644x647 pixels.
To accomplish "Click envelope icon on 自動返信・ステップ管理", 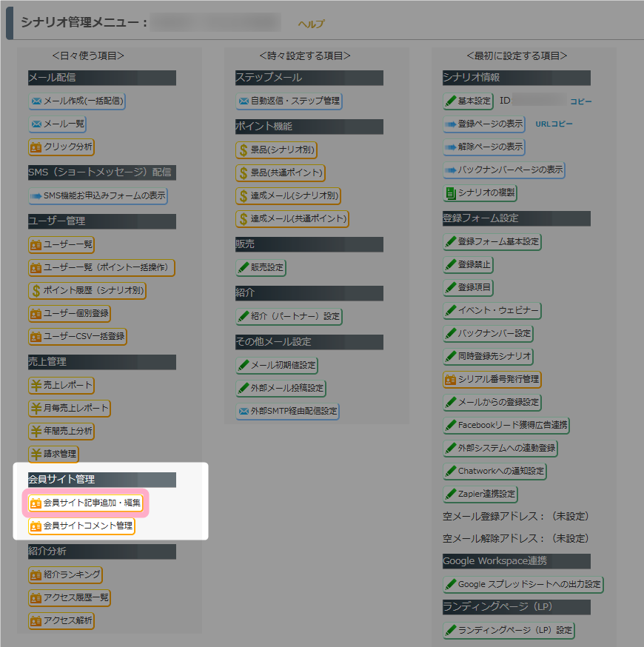I will click(243, 101).
